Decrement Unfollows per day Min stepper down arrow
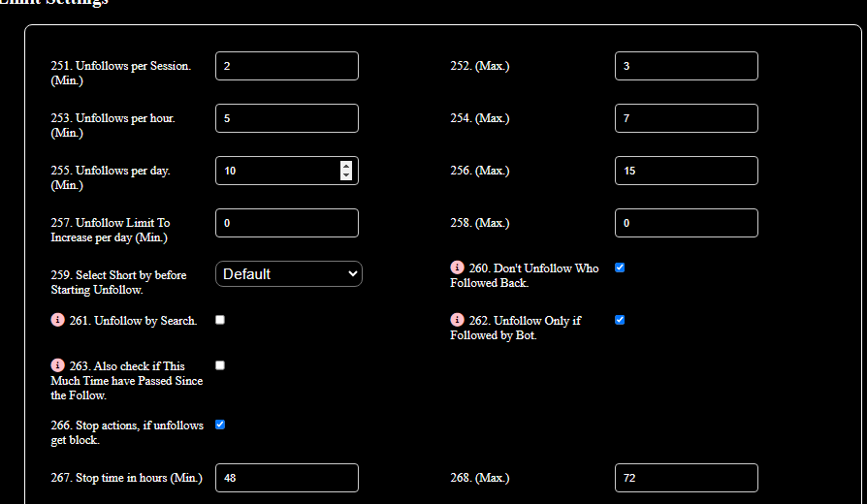 pos(346,175)
